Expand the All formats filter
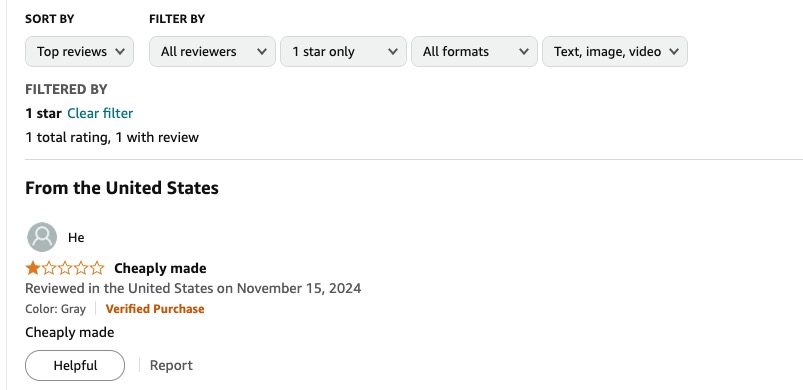The height and width of the screenshot is (390, 803). [x=474, y=51]
